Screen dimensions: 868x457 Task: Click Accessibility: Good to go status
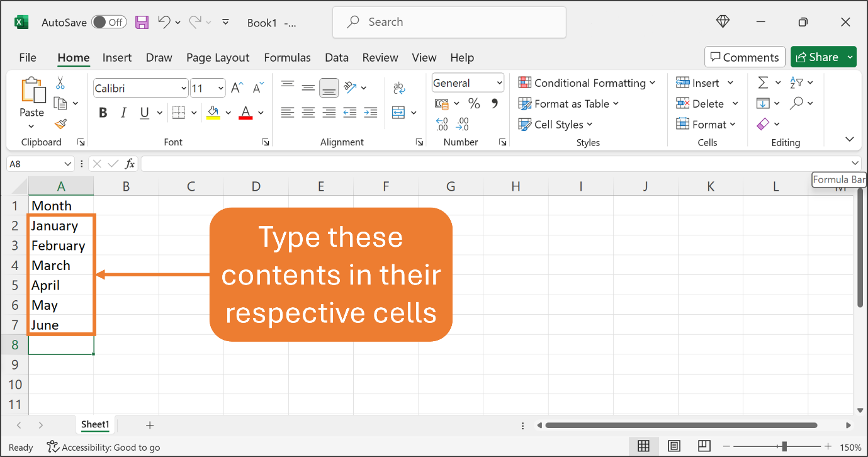click(103, 448)
